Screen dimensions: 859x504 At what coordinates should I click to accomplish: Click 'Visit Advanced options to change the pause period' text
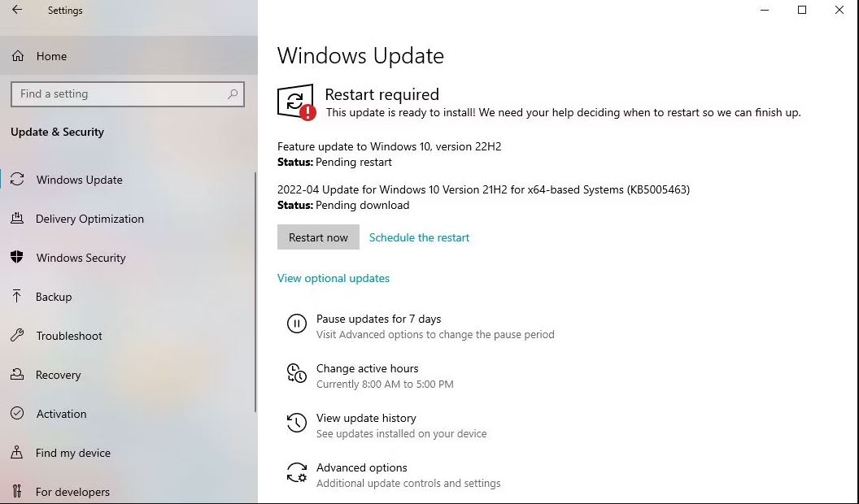[x=435, y=334]
